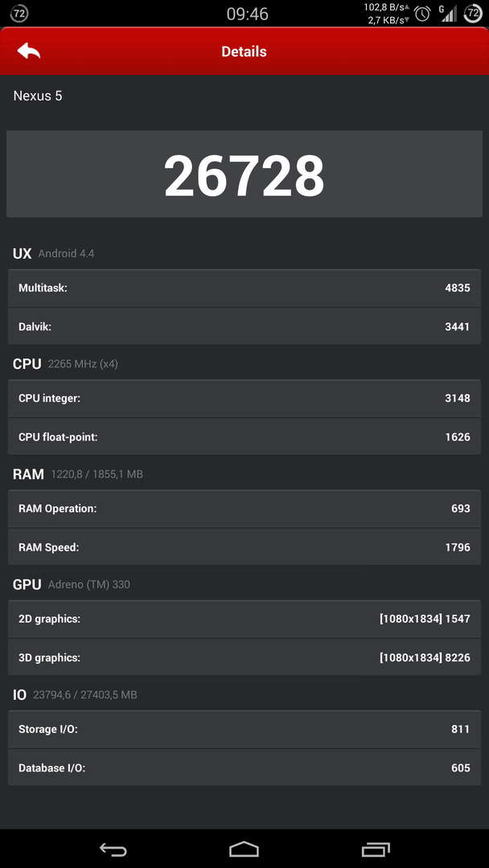The width and height of the screenshot is (489, 868).
Task: Tap the signal strength status icon
Action: tap(448, 14)
